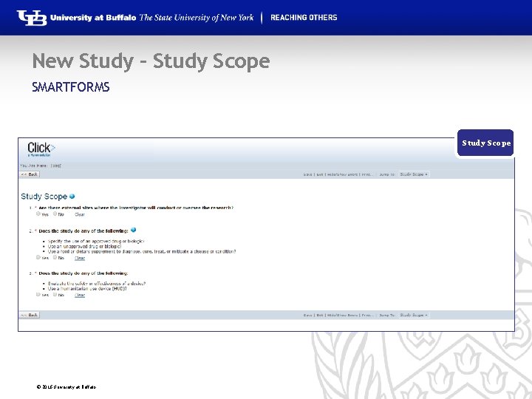Click Hide/Show Errors in the top toolbar
This screenshot has height=399, width=532.
342,174
